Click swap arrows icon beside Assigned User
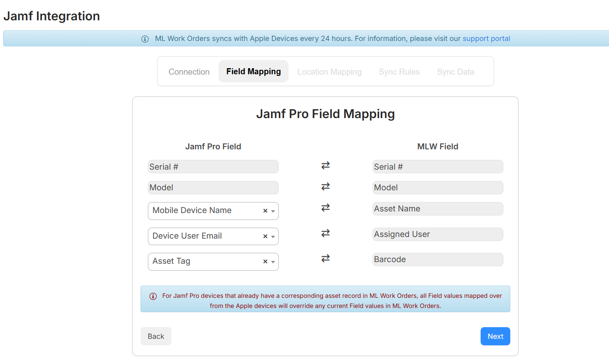Screen dimensions: 609x364 [325, 233]
